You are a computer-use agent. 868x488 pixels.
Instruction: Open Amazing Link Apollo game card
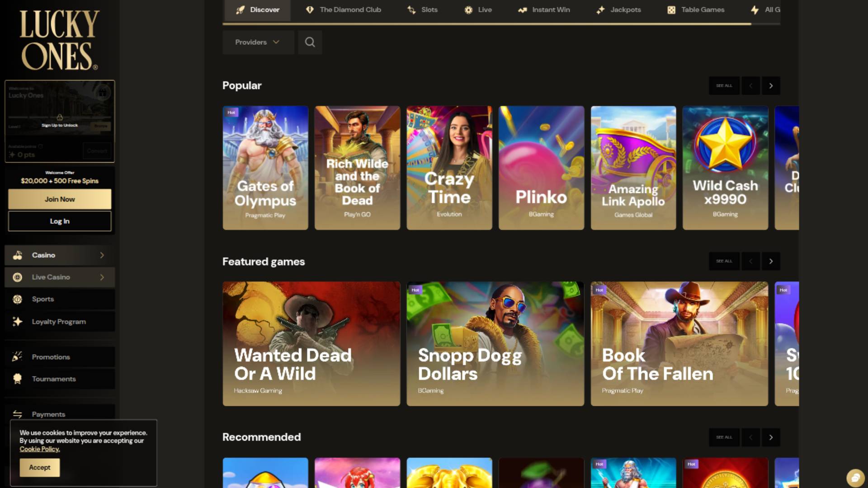pyautogui.click(x=633, y=168)
